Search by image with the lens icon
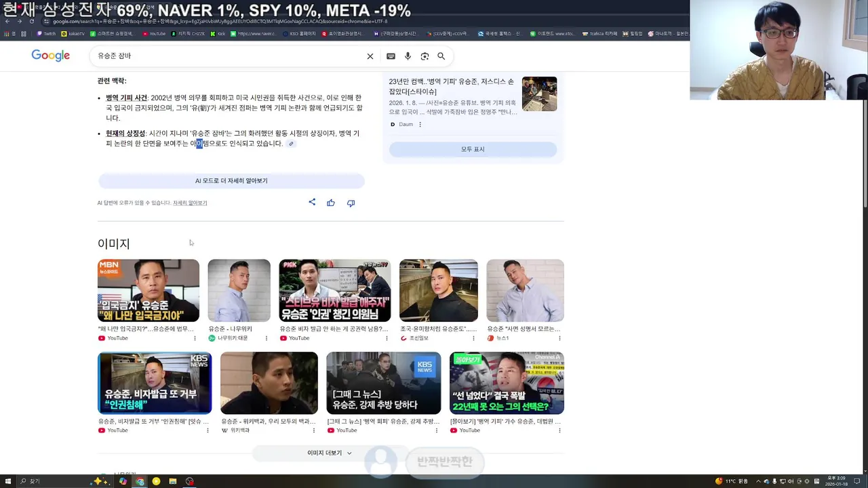 click(x=425, y=56)
